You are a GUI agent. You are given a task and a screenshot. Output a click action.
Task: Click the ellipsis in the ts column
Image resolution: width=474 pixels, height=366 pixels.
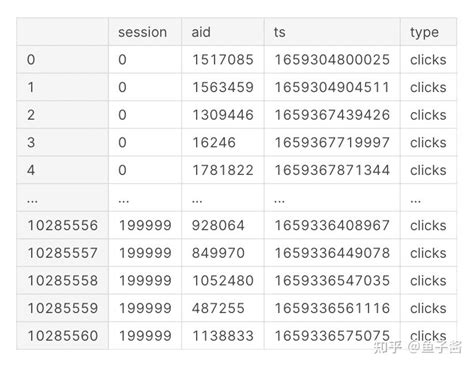pos(279,201)
